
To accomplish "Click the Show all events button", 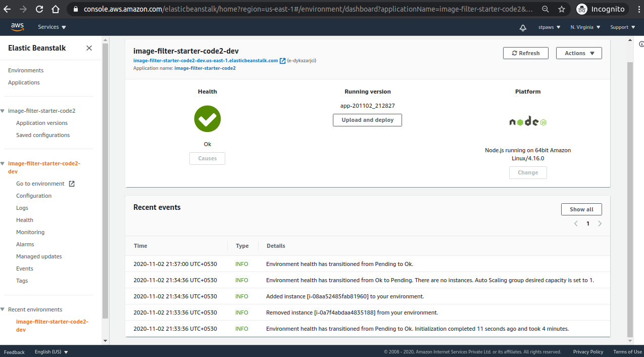I will tap(581, 209).
